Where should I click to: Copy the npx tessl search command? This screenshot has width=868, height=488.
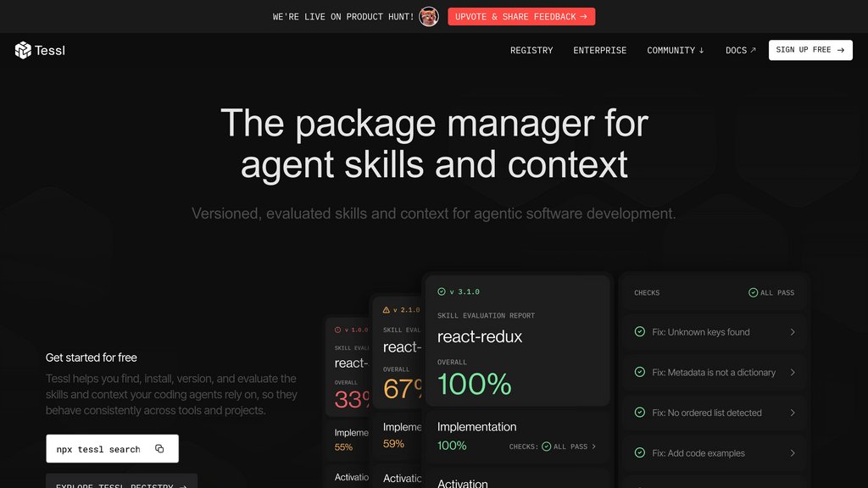(159, 449)
